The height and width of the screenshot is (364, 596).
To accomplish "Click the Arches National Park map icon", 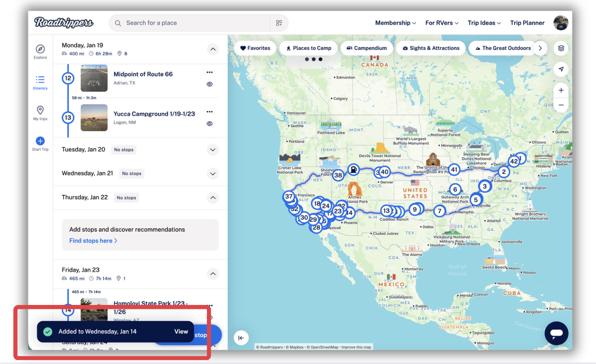I will (355, 189).
